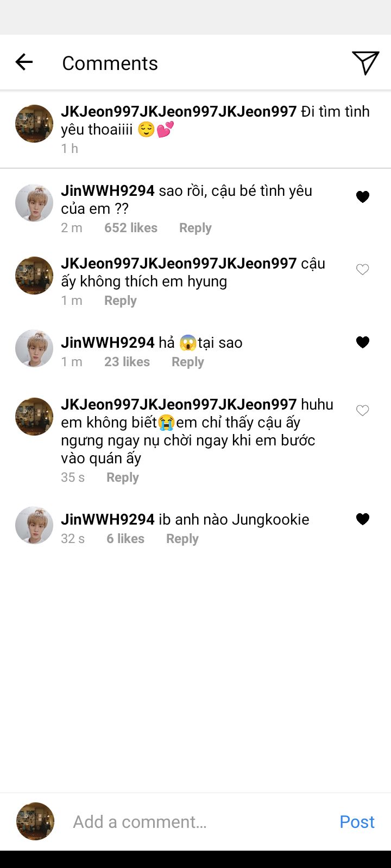391x868 pixels.
Task: View who gave 652 likes
Action: 131,228
